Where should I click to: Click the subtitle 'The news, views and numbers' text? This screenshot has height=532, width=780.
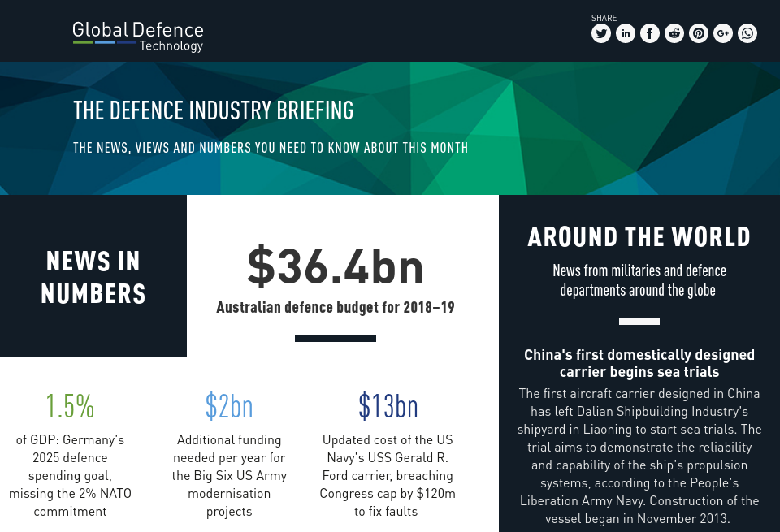click(x=271, y=148)
